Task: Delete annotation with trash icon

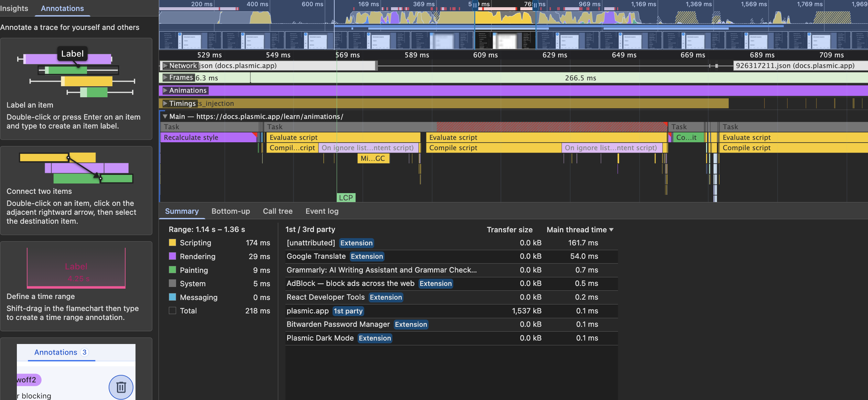Action: (121, 387)
